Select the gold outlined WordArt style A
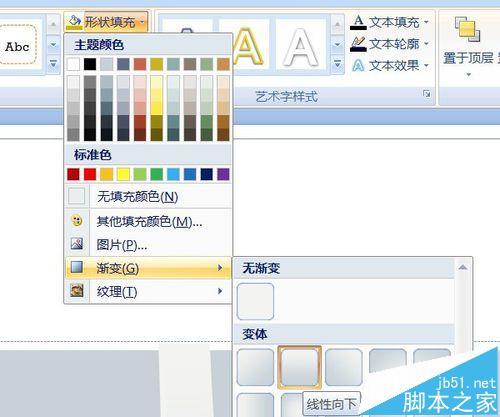Image resolution: width=500 pixels, height=417 pixels. point(246,46)
